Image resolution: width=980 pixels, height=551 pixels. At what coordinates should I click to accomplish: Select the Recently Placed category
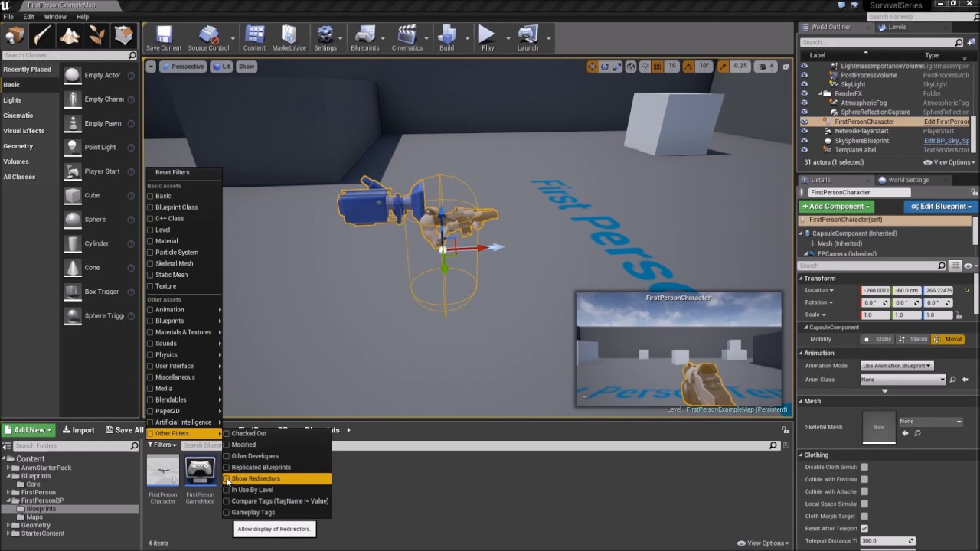coord(30,70)
